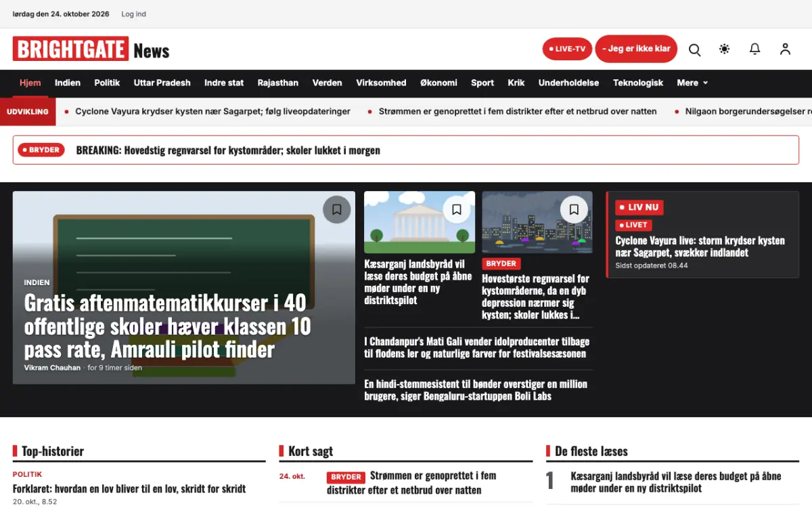Open ticker item about Cyclone Vayura liveopdateringer
Viewport: 812px width, 508px height.
point(212,111)
